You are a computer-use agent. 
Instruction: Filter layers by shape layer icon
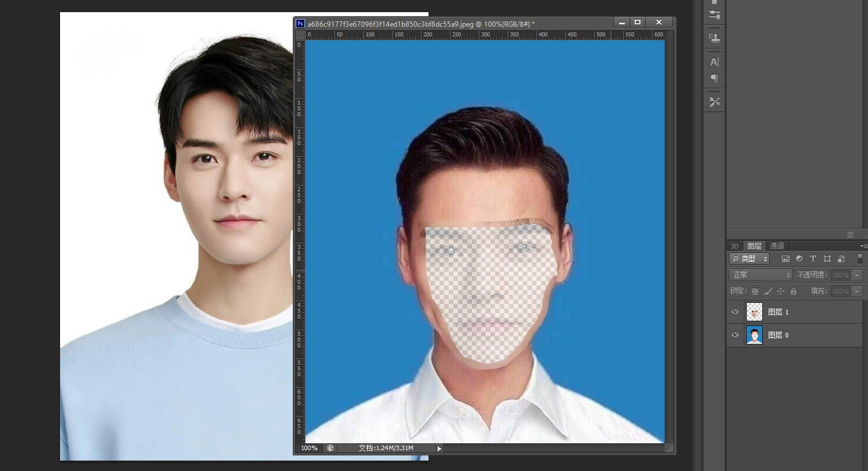coord(827,259)
